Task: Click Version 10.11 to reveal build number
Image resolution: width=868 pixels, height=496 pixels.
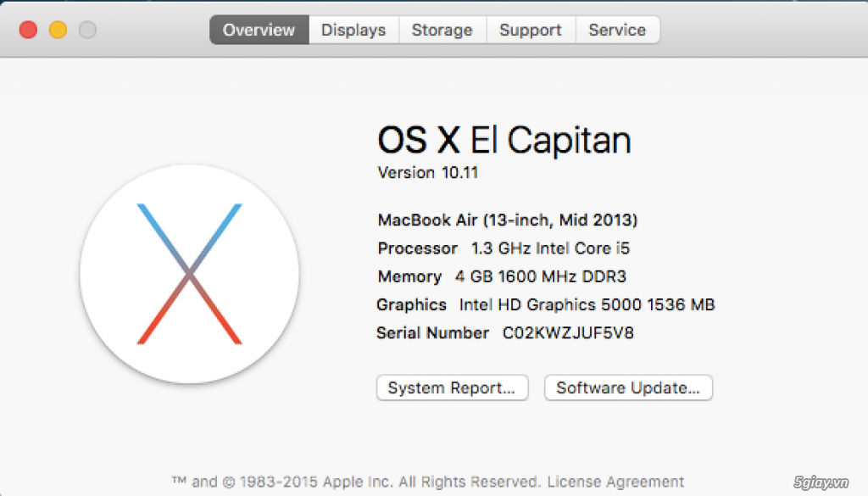Action: 428,173
